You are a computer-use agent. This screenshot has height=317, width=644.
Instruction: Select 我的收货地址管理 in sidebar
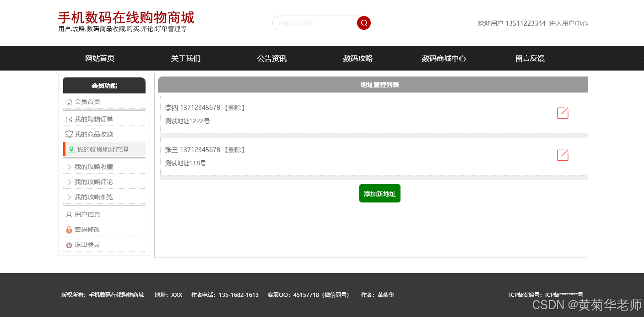point(103,149)
